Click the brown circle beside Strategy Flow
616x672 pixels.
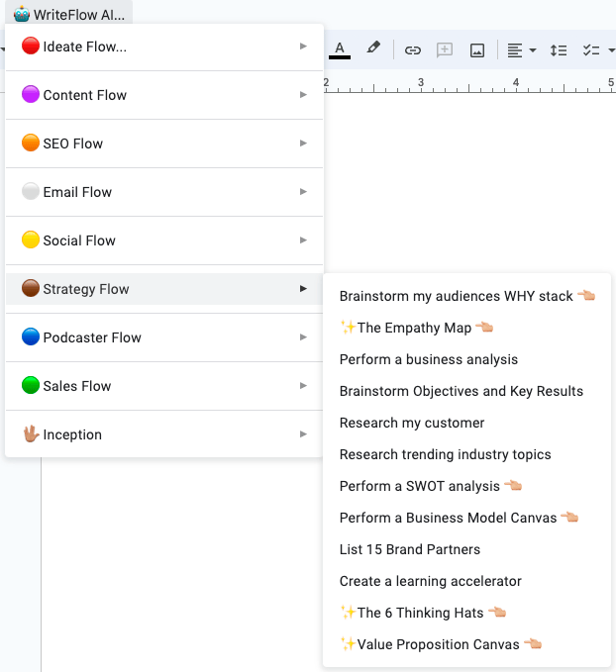(x=31, y=288)
